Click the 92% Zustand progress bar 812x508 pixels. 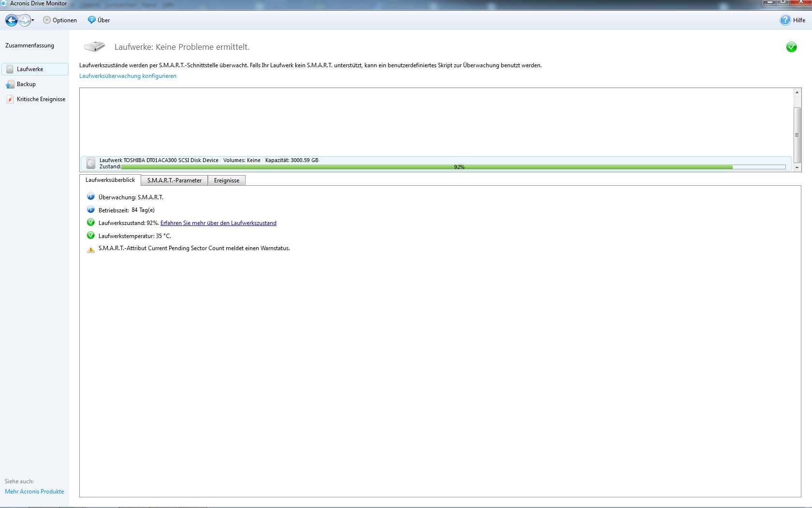coord(453,167)
